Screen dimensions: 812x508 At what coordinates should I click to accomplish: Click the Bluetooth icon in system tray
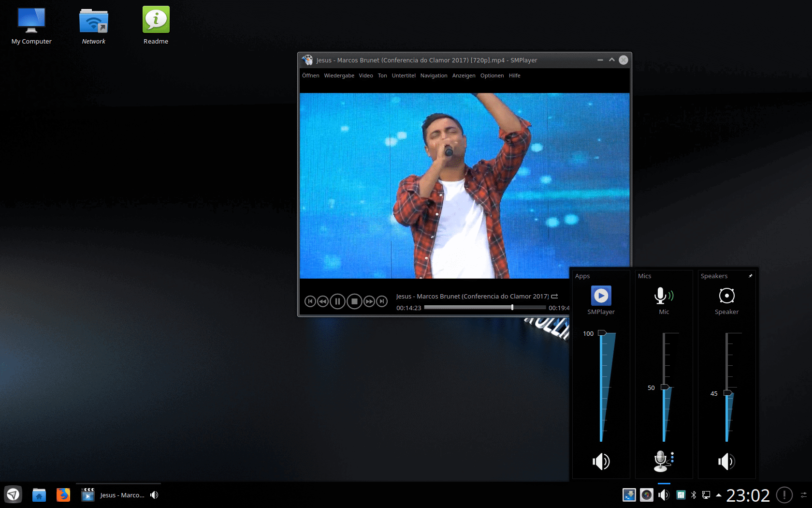694,495
